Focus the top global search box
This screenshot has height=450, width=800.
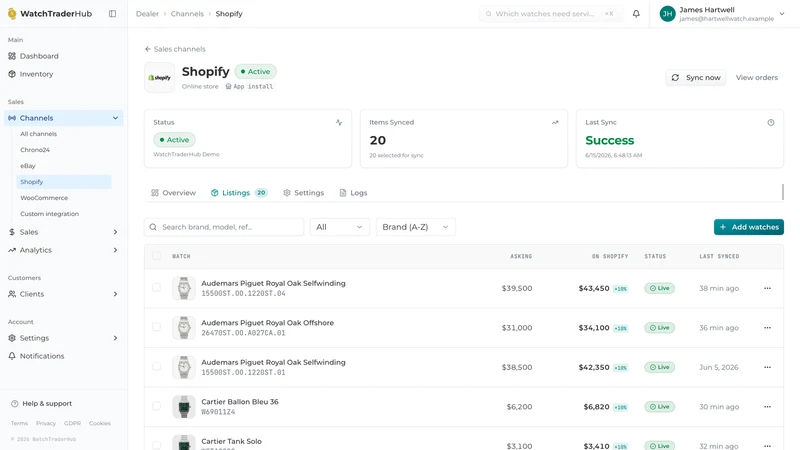click(551, 14)
